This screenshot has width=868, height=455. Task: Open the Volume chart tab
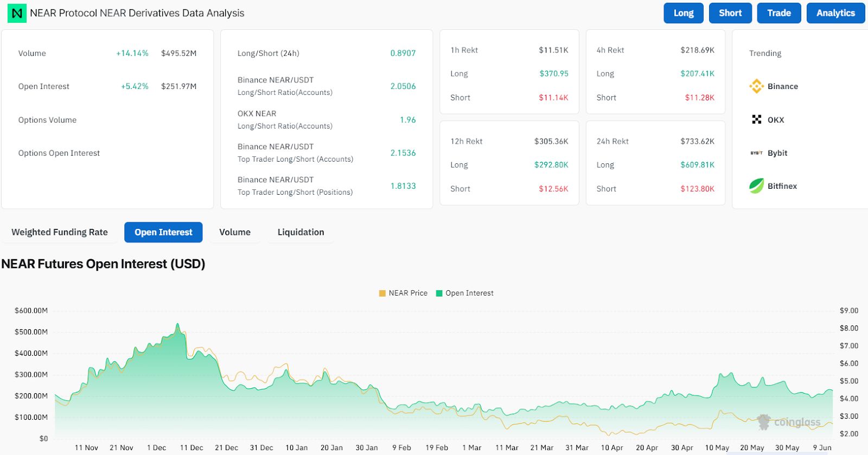tap(235, 232)
